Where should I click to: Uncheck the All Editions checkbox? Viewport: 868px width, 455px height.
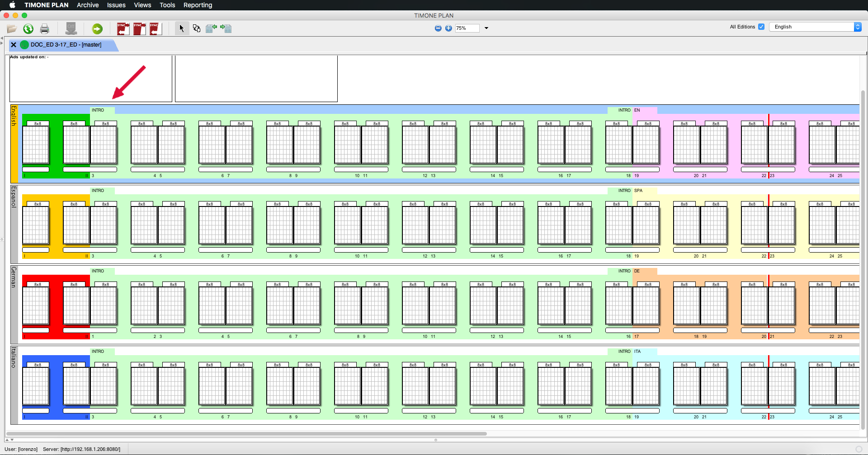pyautogui.click(x=761, y=27)
